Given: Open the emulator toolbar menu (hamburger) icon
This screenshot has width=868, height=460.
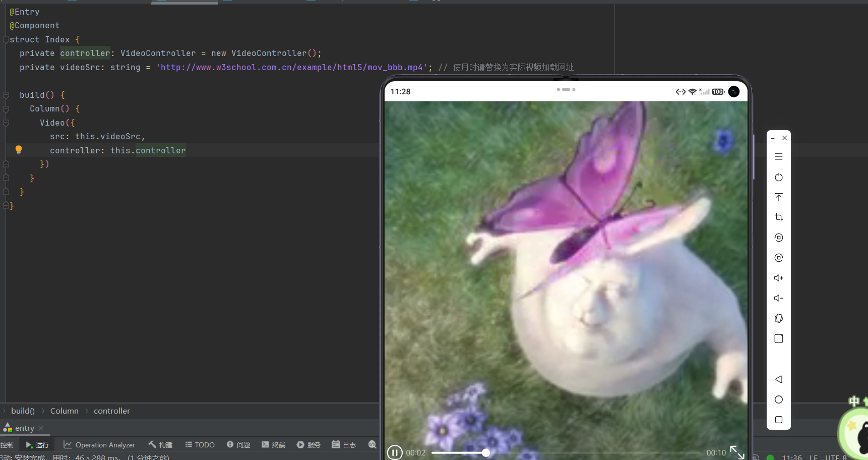Looking at the screenshot, I should [x=779, y=157].
